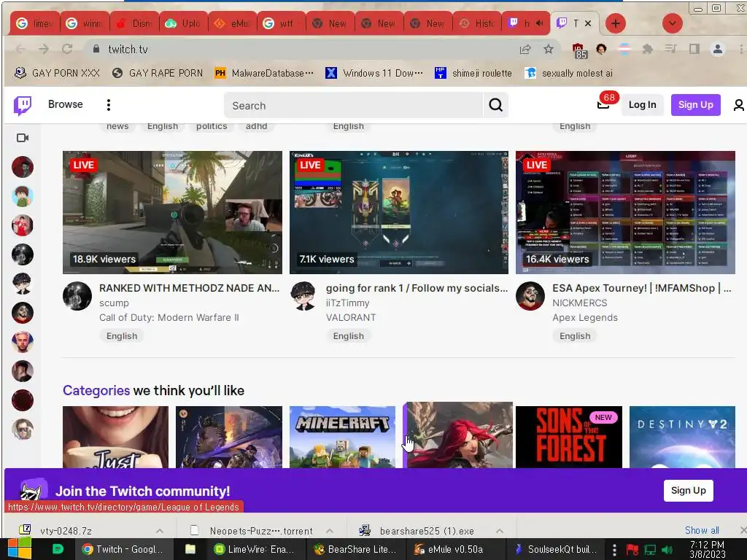Reload the page with the refresh icon
Image resolution: width=747 pixels, height=560 pixels.
click(67, 49)
